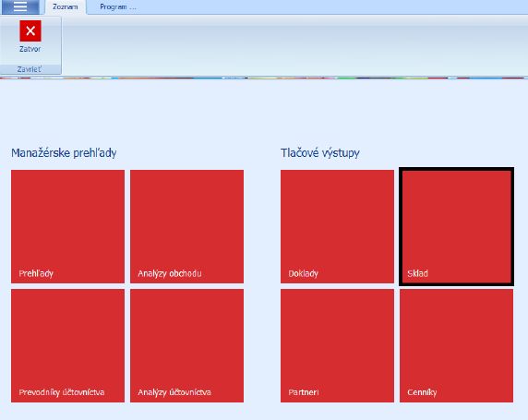Click the Manažérske prehľady section heading
The width and height of the screenshot is (528, 420).
pos(64,153)
